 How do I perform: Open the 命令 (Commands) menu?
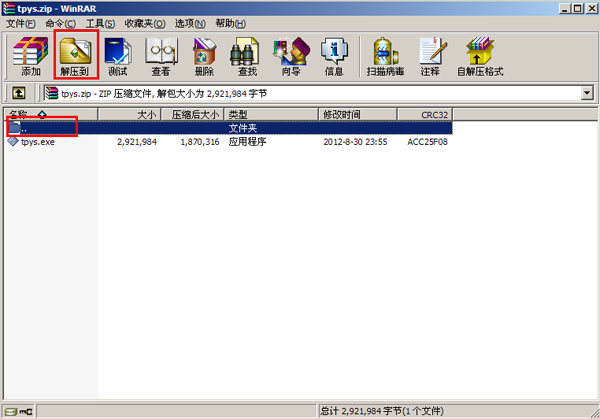point(61,23)
